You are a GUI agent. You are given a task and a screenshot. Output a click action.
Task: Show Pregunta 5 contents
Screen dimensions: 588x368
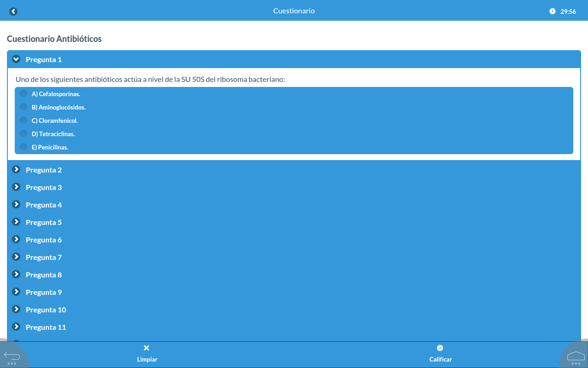[x=294, y=222]
